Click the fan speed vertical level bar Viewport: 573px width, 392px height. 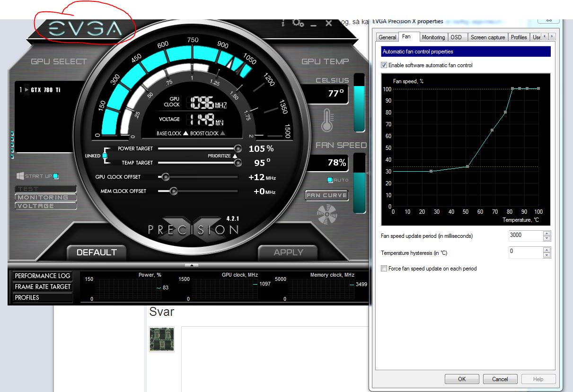(360, 183)
